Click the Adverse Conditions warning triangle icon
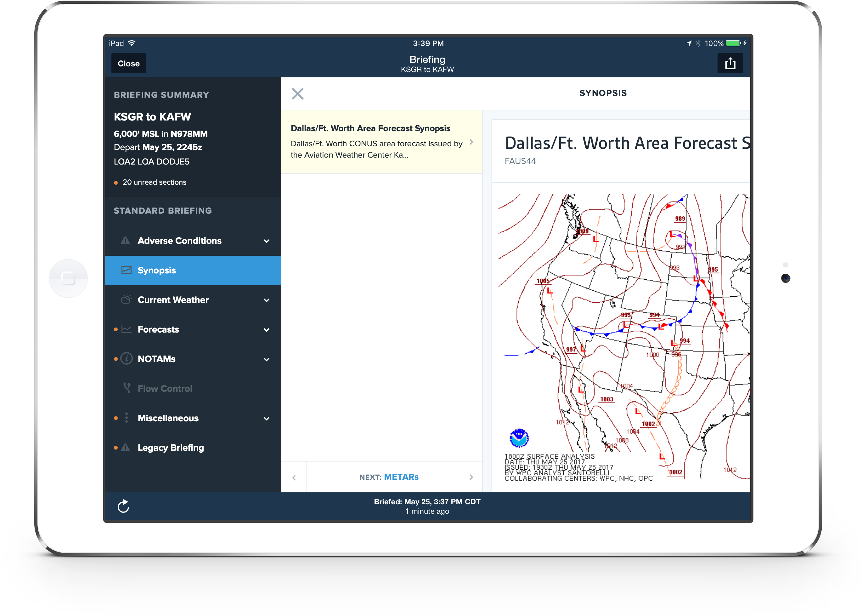Viewport: 862px width, 616px height. (x=125, y=240)
